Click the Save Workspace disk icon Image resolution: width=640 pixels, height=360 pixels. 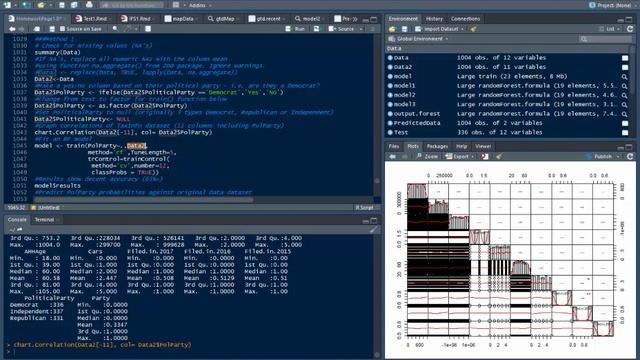click(404, 29)
